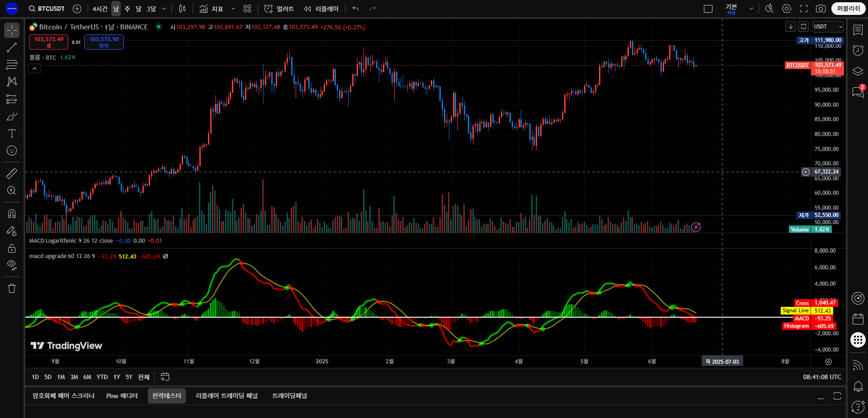Select the brush drawing tool
Image resolution: width=868 pixels, height=418 pixels.
tap(12, 116)
